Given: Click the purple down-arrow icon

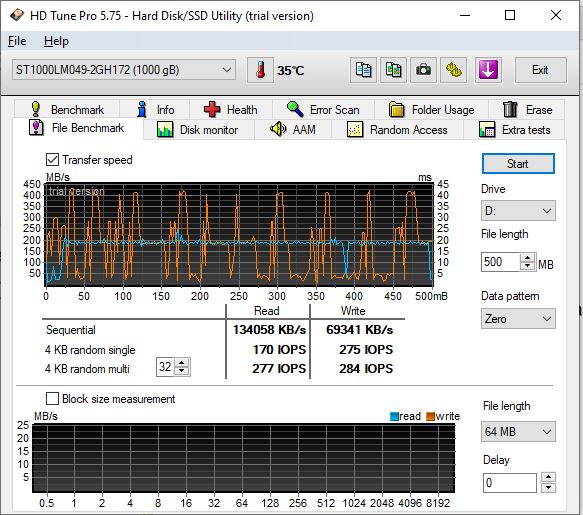Looking at the screenshot, I should pyautogui.click(x=488, y=70).
